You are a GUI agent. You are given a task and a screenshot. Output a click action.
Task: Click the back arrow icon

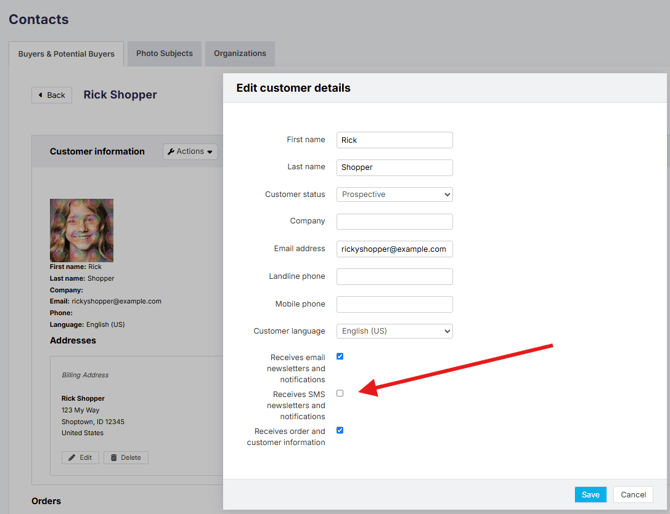[x=40, y=95]
